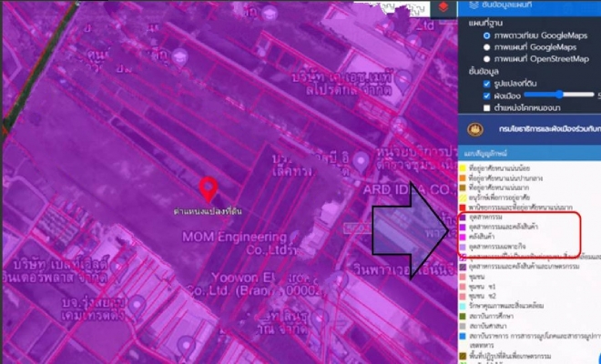The height and width of the screenshot is (364, 601).
Task: Click the map data layers panel header
Action: point(528,6)
